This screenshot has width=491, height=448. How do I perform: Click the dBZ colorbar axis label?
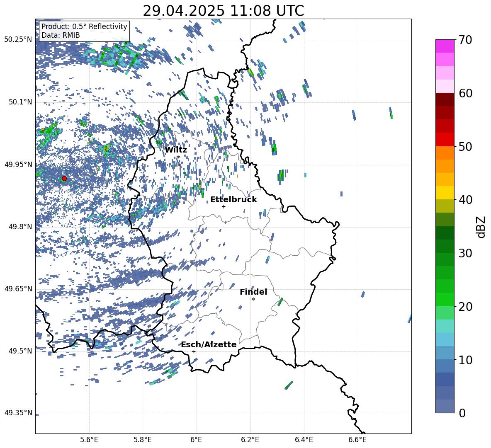tap(481, 227)
